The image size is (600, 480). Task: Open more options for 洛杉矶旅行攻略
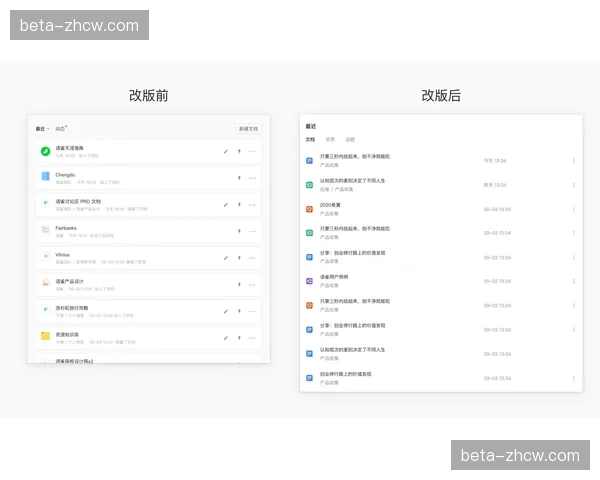(252, 311)
